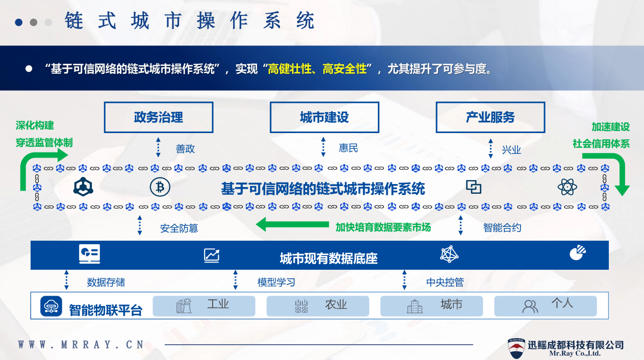
Task: Click the 工业 industry tile
Action: (204, 305)
